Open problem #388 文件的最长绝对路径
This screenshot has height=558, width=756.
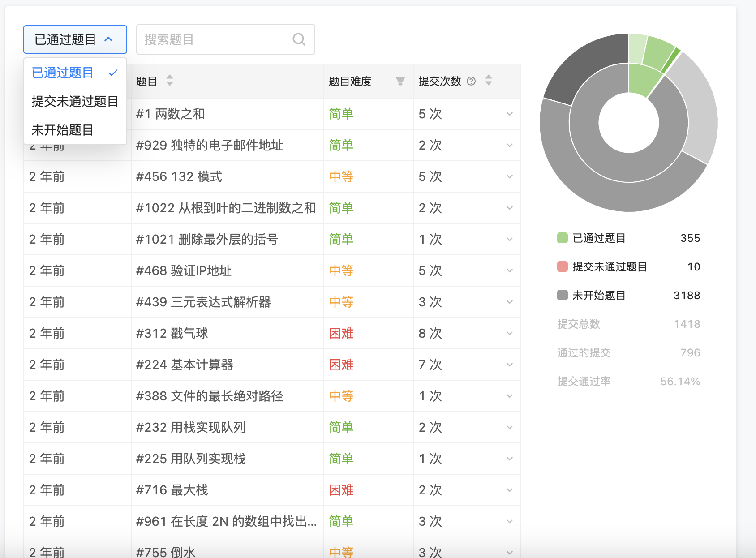210,396
